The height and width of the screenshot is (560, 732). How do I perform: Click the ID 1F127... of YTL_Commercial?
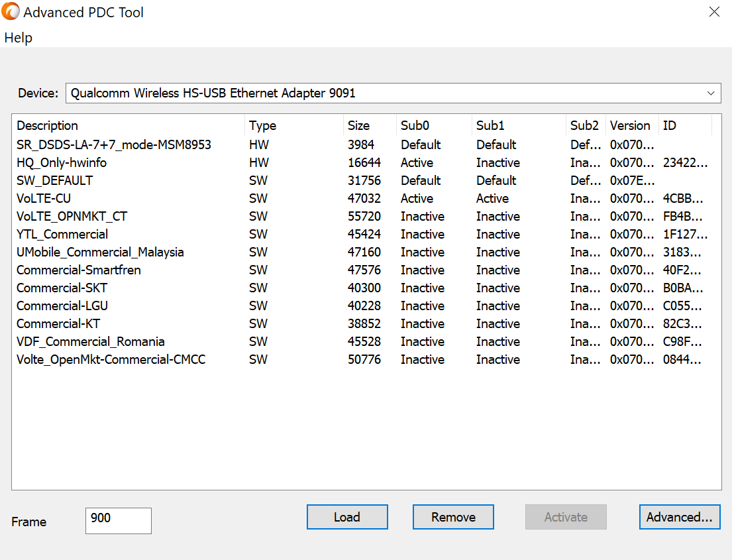(686, 234)
